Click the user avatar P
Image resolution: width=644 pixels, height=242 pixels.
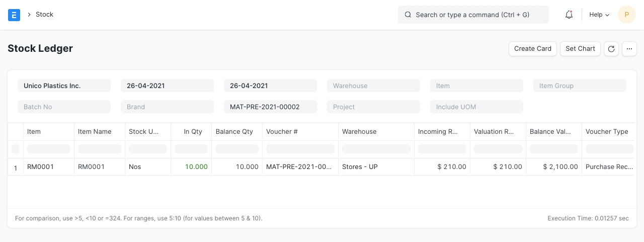click(x=626, y=15)
